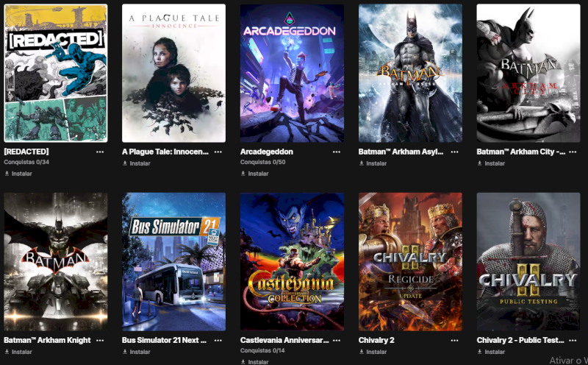Image resolution: width=588 pixels, height=365 pixels.
Task: Select Castlevania Anniversary Collection cover image
Action: click(292, 262)
